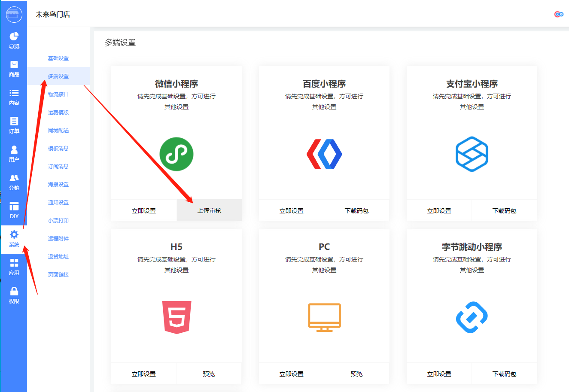
Task: Click the store logo icon at top left
Action: click(x=14, y=15)
